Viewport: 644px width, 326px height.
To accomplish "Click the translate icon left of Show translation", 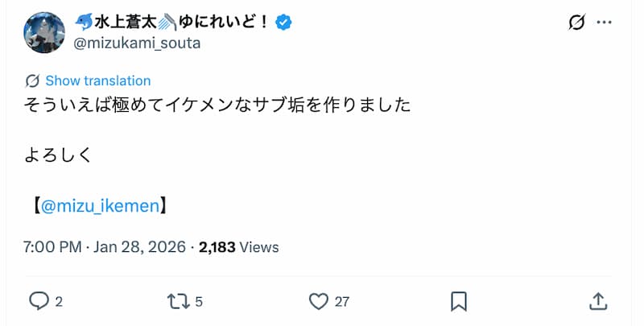I will [33, 80].
